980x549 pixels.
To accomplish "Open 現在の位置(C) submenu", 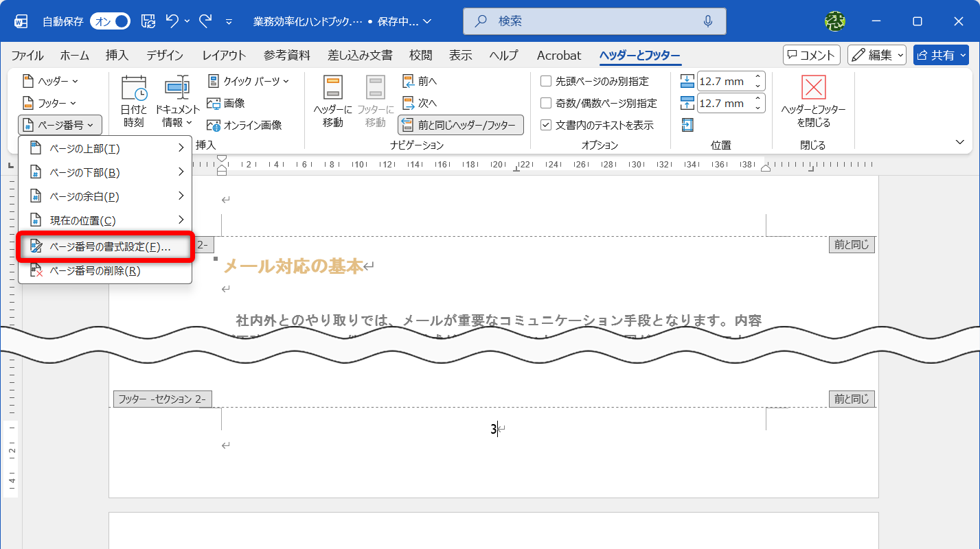I will 104,220.
